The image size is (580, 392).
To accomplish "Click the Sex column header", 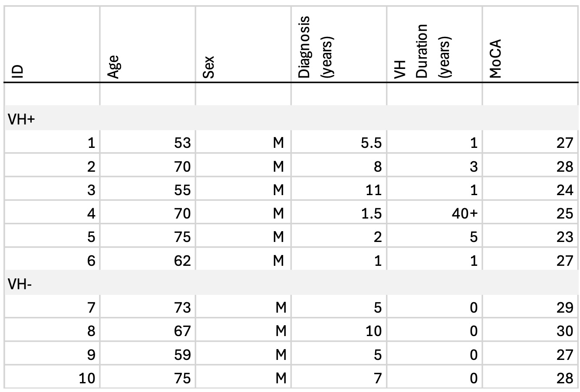I will pos(209,69).
